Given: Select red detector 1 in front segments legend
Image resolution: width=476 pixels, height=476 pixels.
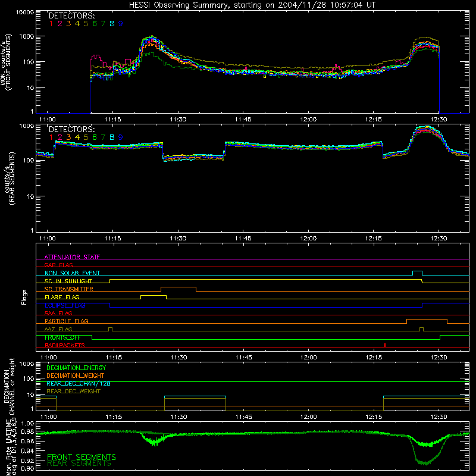Looking at the screenshot, I should click(51, 24).
